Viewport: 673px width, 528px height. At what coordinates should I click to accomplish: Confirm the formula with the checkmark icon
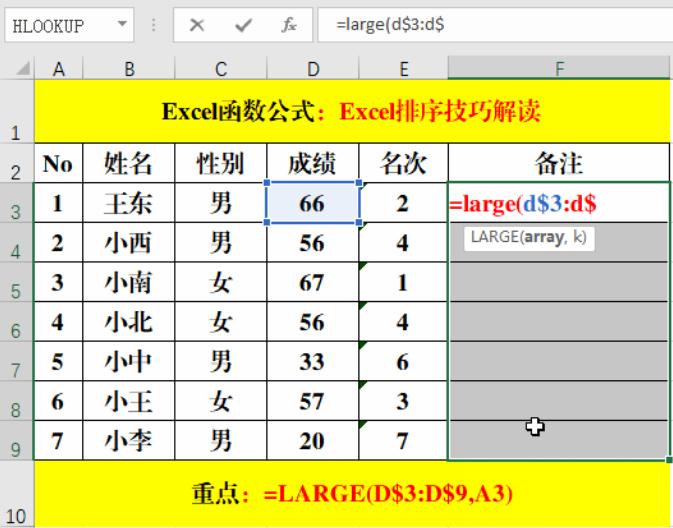point(243,25)
